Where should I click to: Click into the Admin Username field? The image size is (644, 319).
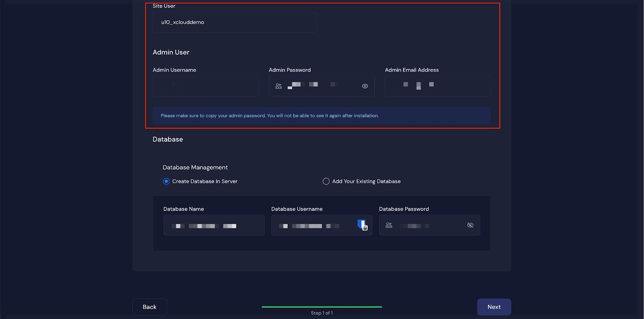tap(205, 86)
